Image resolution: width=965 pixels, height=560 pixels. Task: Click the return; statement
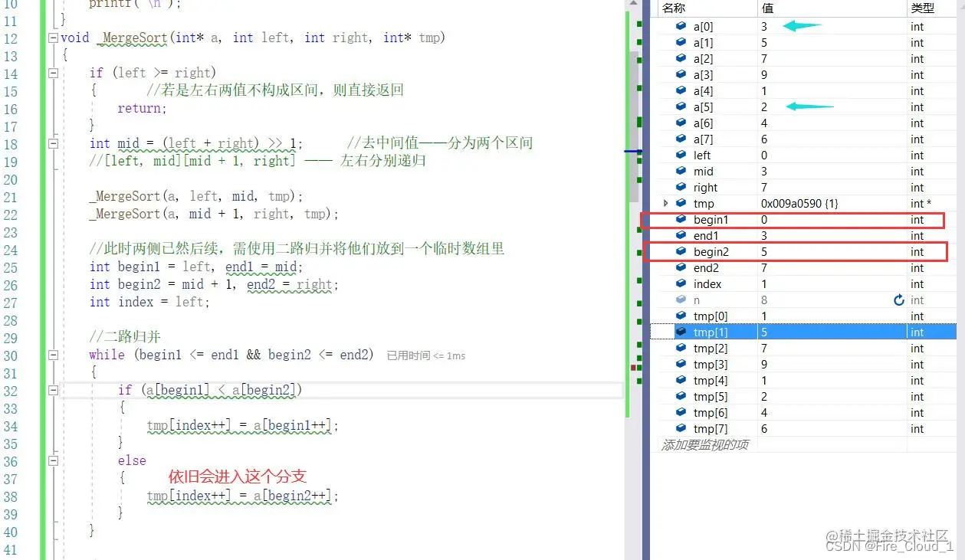[142, 108]
